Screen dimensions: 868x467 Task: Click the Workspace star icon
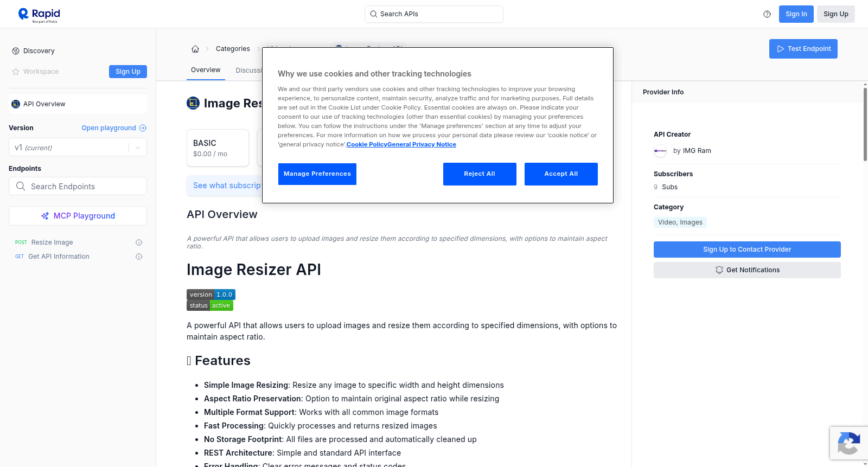16,72
